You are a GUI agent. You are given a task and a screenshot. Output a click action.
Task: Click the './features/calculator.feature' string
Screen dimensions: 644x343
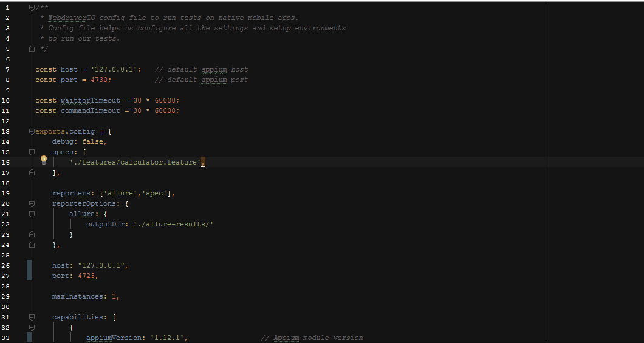pyautogui.click(x=135, y=163)
